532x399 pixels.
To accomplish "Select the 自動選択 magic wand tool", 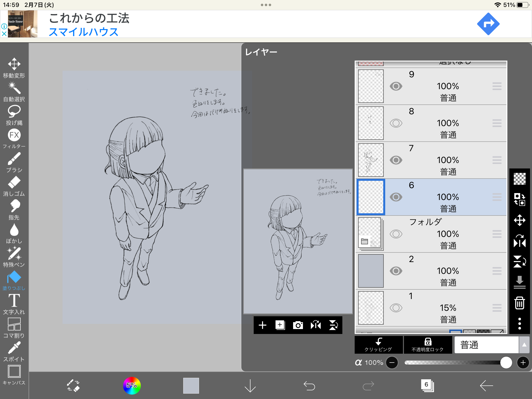I will point(14,92).
